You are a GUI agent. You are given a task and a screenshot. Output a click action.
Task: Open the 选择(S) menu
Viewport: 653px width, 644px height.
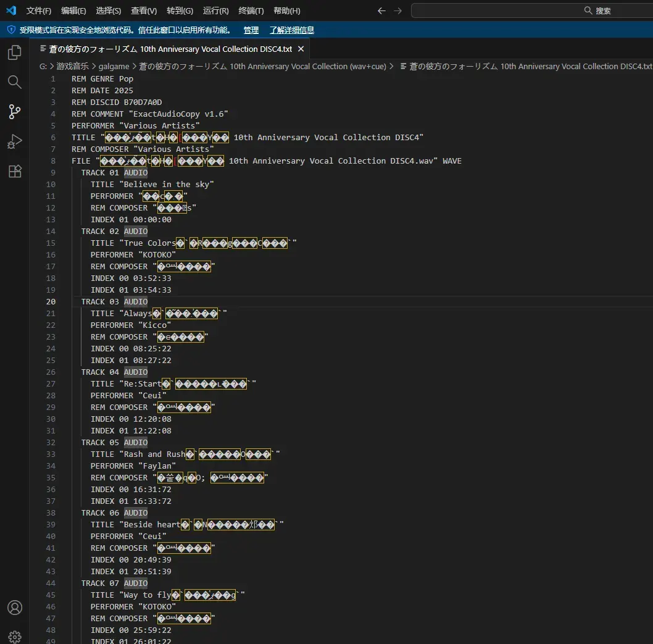108,11
